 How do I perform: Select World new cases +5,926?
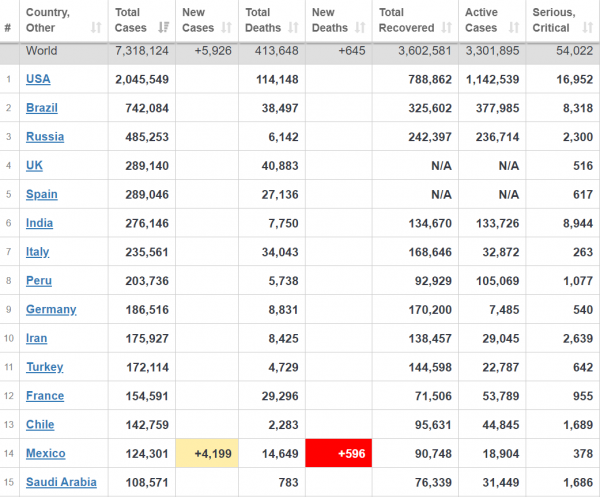tap(213, 51)
